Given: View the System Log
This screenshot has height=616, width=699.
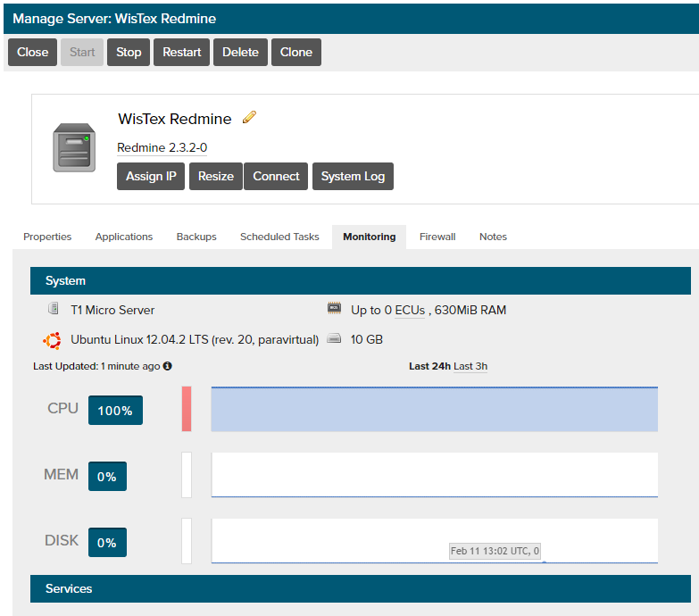Looking at the screenshot, I should coord(353,177).
